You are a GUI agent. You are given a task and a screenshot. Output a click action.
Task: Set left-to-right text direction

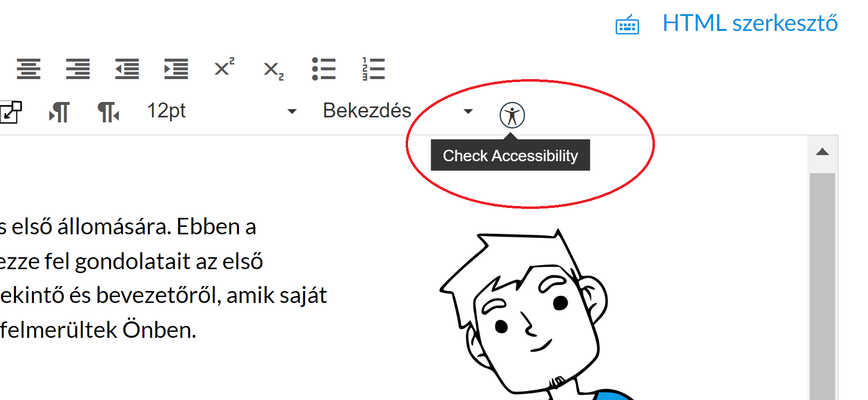[x=59, y=111]
